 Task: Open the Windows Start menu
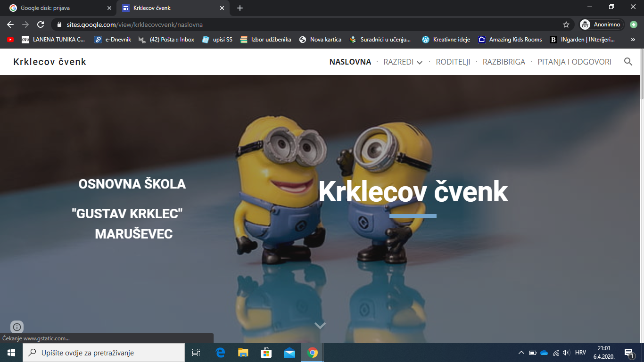pos(11,353)
